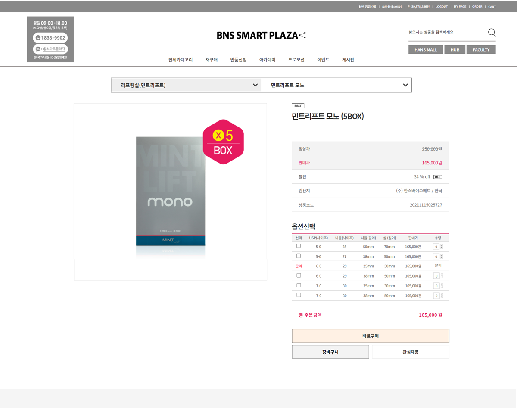
Task: Open the 리프팅실(민트리프트) category dropdown
Action: tap(186, 85)
